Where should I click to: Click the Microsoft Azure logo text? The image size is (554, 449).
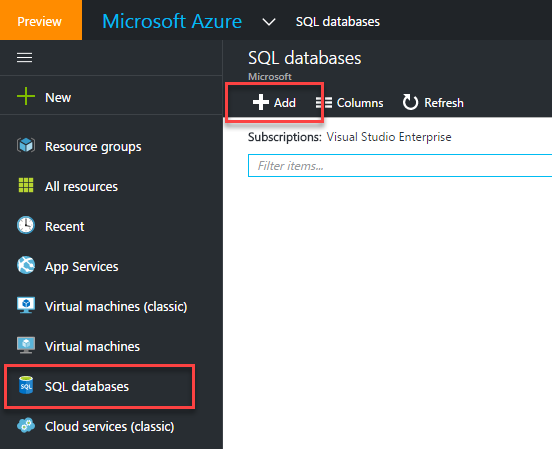coord(172,21)
